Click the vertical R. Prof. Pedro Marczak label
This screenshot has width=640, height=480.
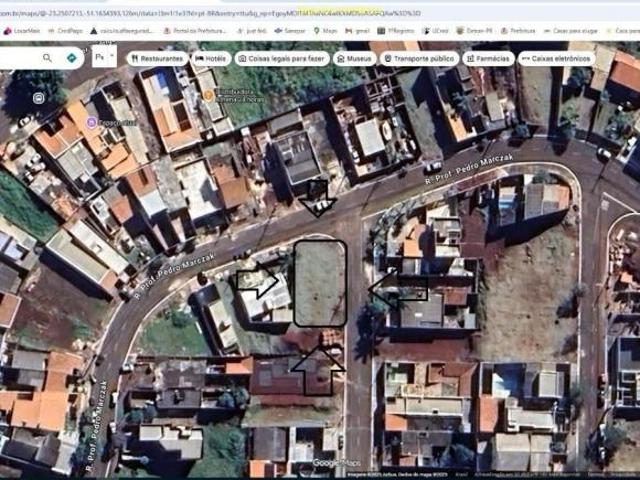pyautogui.click(x=96, y=425)
